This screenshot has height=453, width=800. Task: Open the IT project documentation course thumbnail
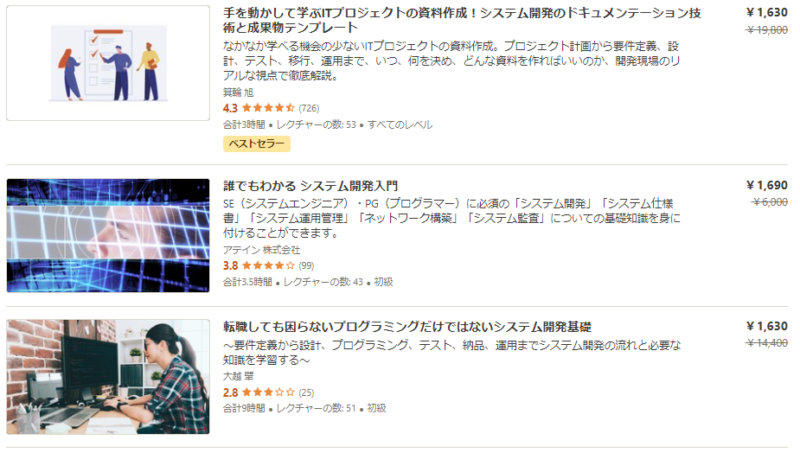tap(108, 63)
